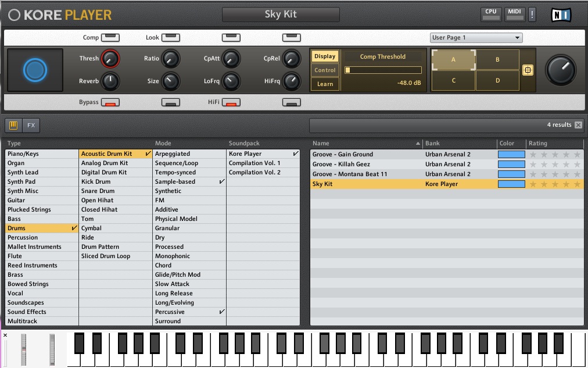Screen dimensions: 588x368
Task: Click the large master volume knob
Action: click(561, 70)
